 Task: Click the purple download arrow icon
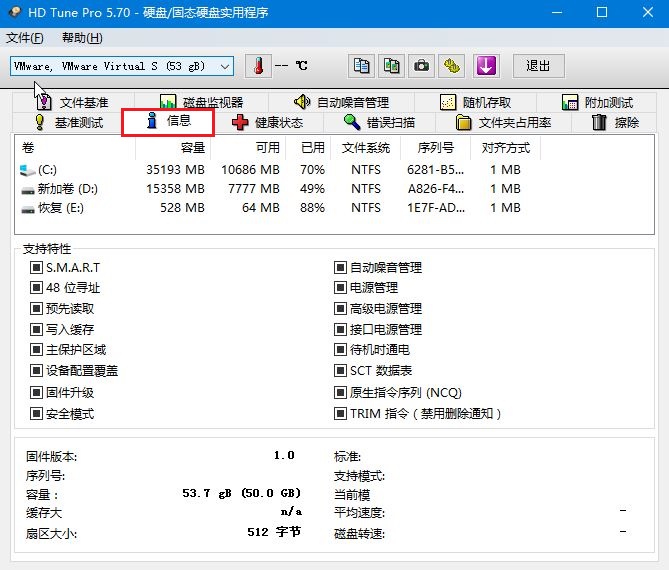(486, 66)
